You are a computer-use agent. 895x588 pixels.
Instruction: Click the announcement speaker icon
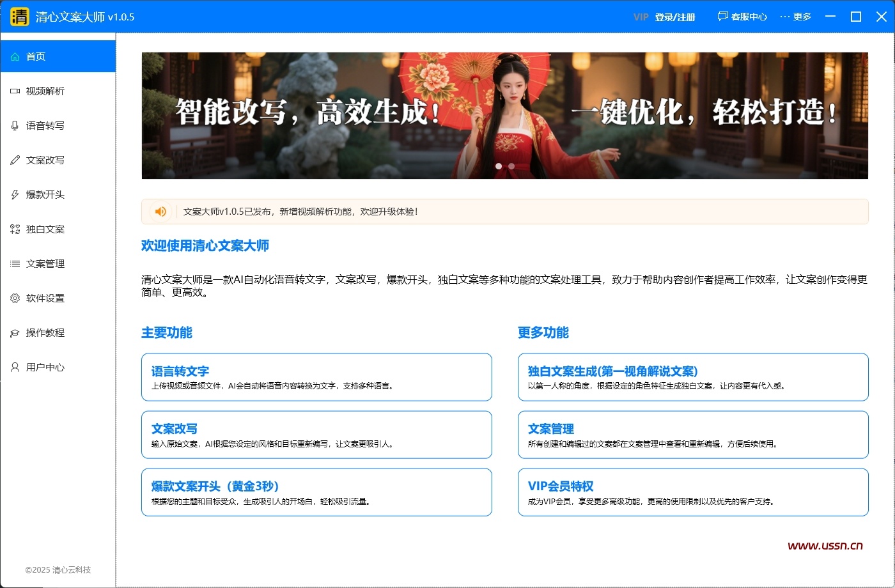pos(160,211)
